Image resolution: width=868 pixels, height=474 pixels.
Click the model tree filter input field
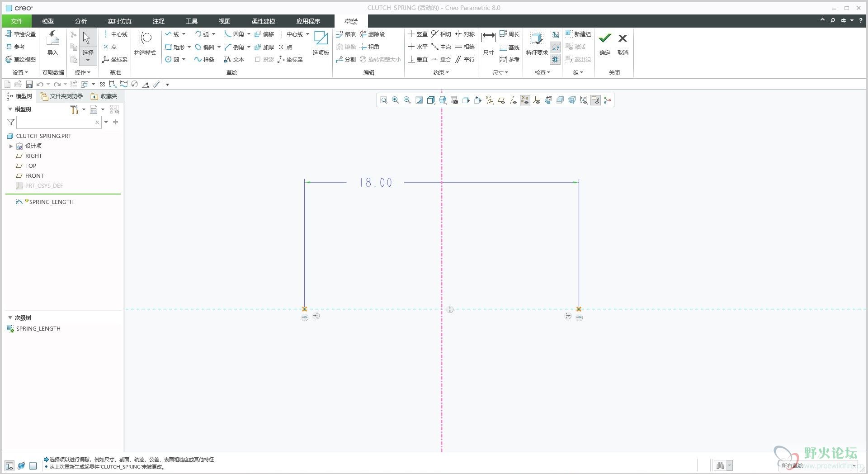click(x=59, y=122)
